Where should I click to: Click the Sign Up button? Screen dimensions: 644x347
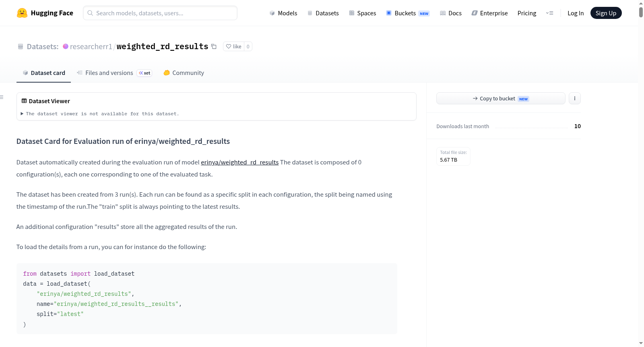(606, 13)
